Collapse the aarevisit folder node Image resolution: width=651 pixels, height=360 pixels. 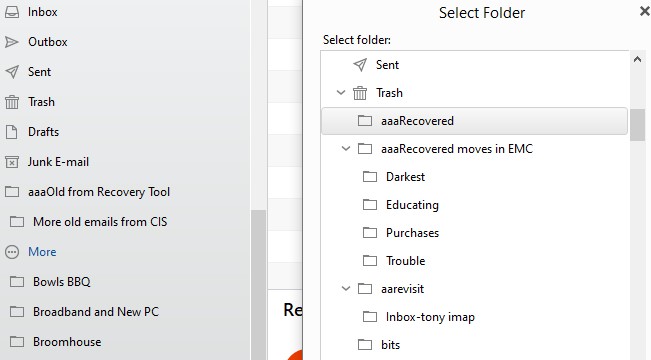click(346, 288)
